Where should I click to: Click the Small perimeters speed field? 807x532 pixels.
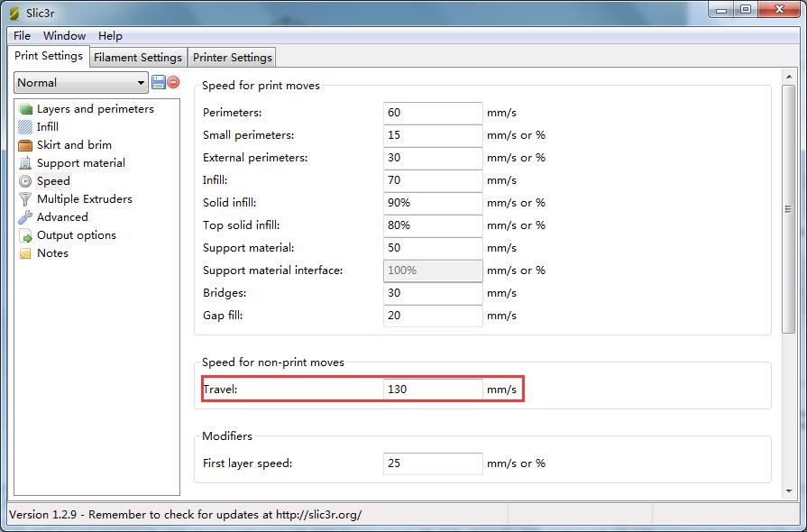coord(433,135)
